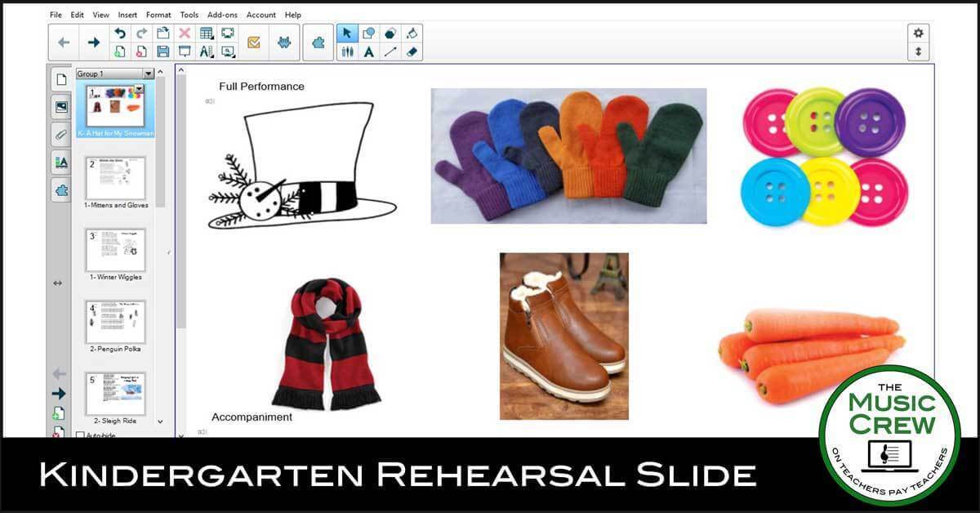
Task: Select the 1- Winter Wiggles page thumbnail
Action: [115, 252]
